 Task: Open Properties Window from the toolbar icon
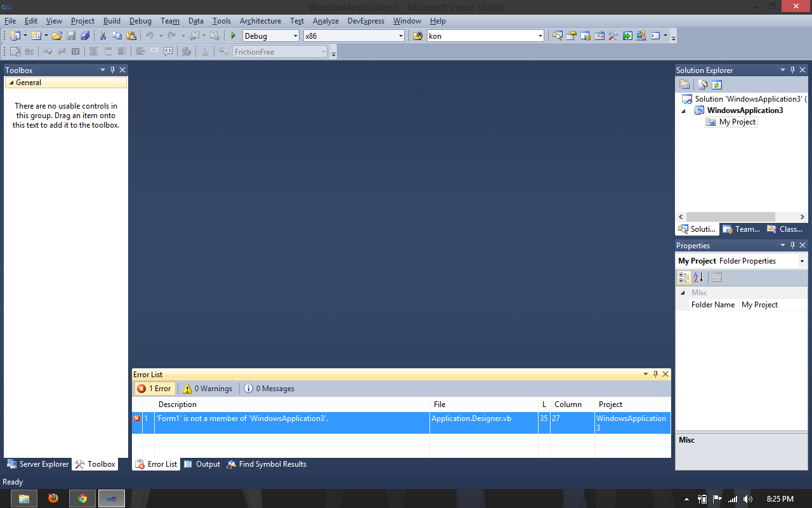tap(572, 36)
